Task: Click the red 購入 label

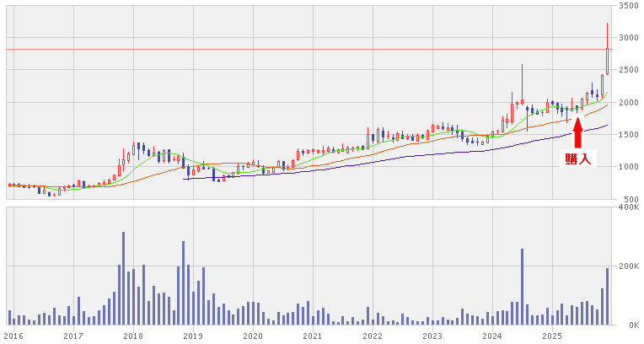Action: point(577,159)
